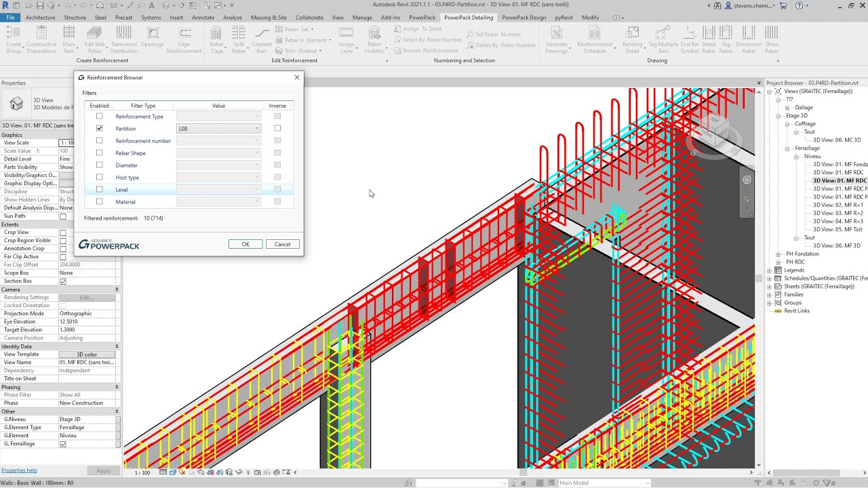868x488 pixels.
Task: Click the Main Model workset field
Action: [604, 483]
